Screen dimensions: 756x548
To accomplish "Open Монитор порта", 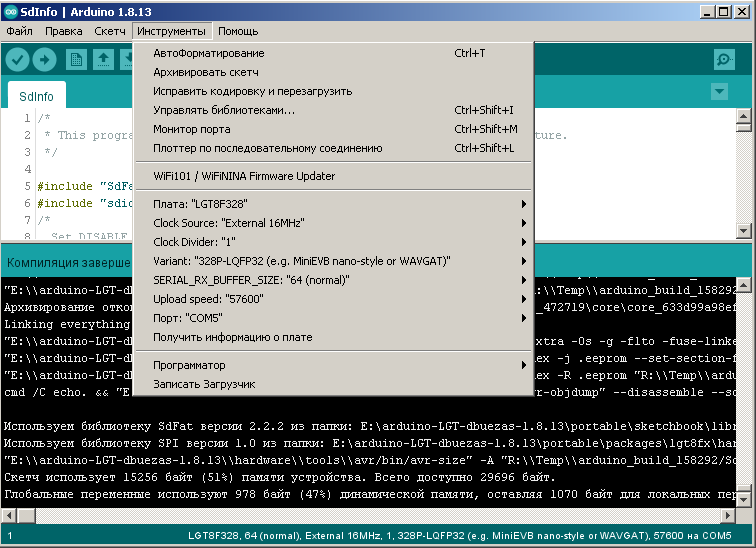I will (x=333, y=129).
